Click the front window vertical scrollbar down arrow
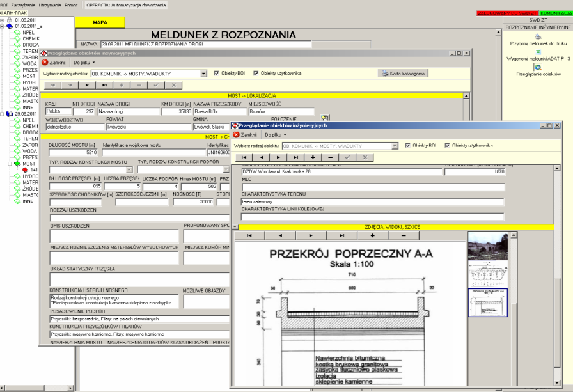573x392 pixels. coord(557,383)
